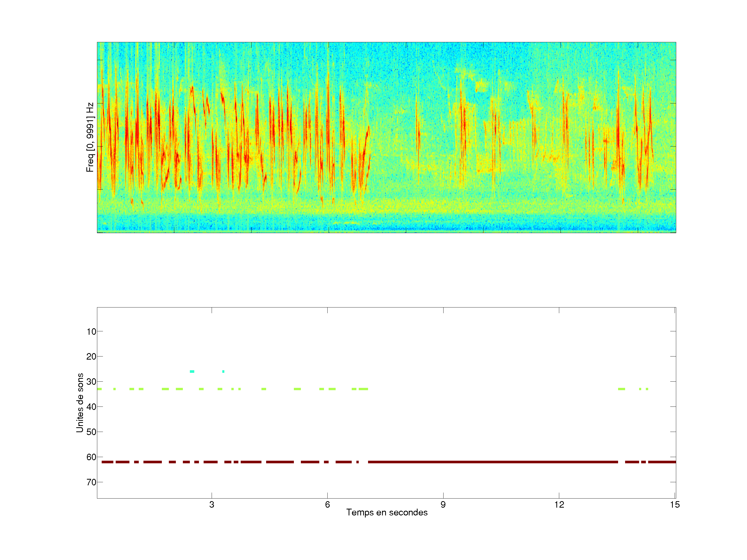Click y-axis tick label 30
747x560 pixels.
pos(91,382)
